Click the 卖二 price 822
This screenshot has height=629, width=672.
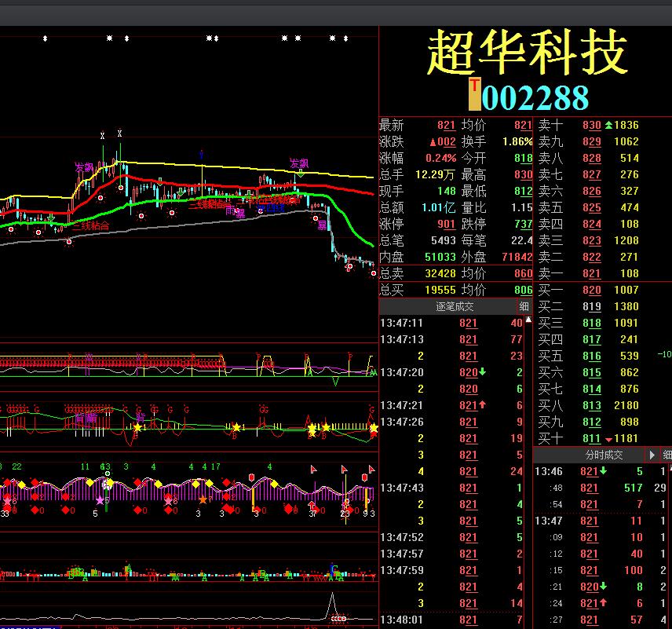coord(591,257)
